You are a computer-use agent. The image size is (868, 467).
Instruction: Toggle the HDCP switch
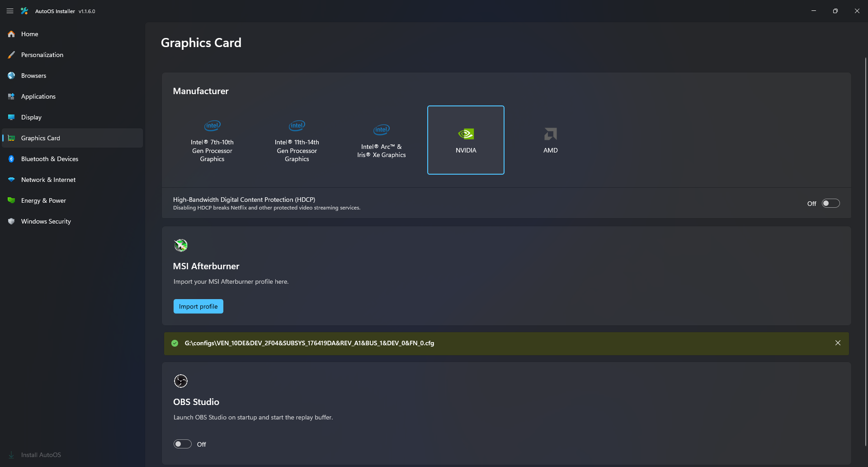click(x=830, y=203)
